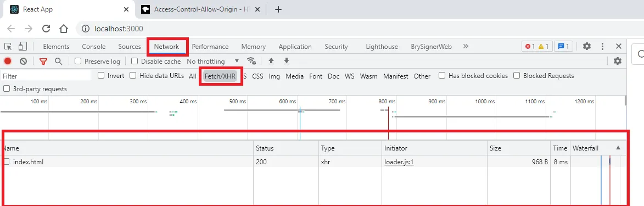Enable Disable cache checkbox
Viewport: 644px width, 206px height.
[135, 62]
